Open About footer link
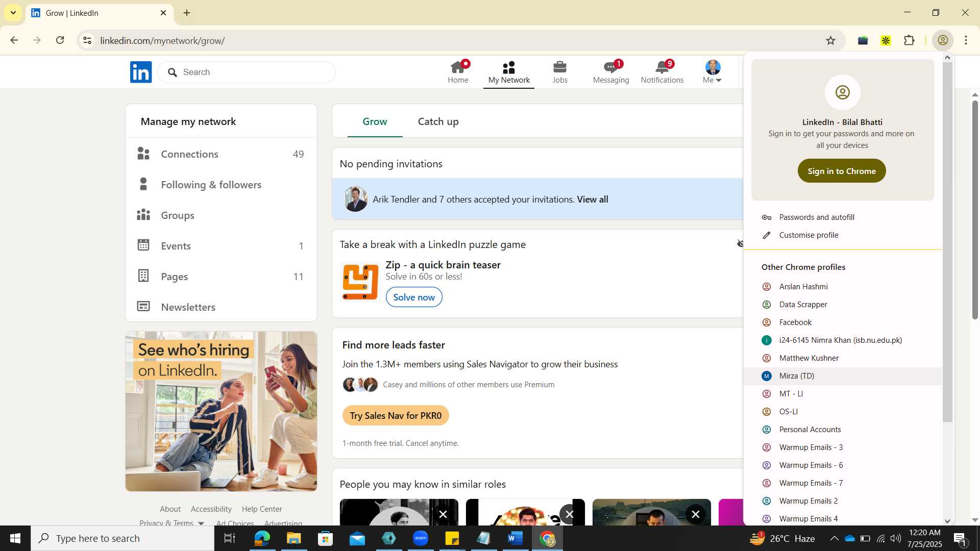980x551 pixels. coord(170,509)
